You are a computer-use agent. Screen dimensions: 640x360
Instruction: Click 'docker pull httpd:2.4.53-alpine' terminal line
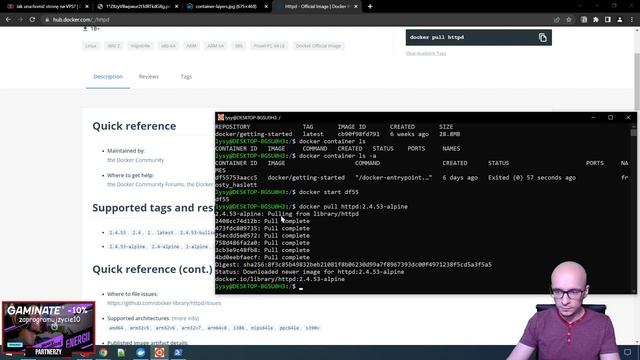pyautogui.click(x=353, y=207)
